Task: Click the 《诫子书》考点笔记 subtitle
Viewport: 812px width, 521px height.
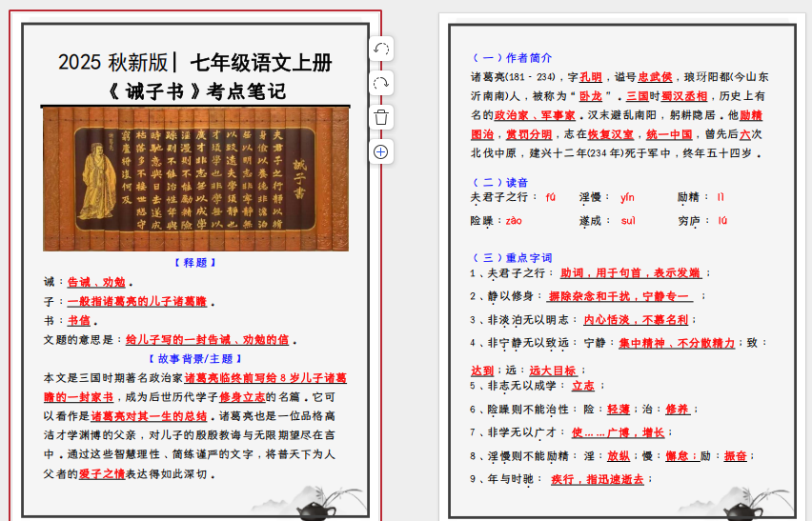Action: pyautogui.click(x=195, y=92)
